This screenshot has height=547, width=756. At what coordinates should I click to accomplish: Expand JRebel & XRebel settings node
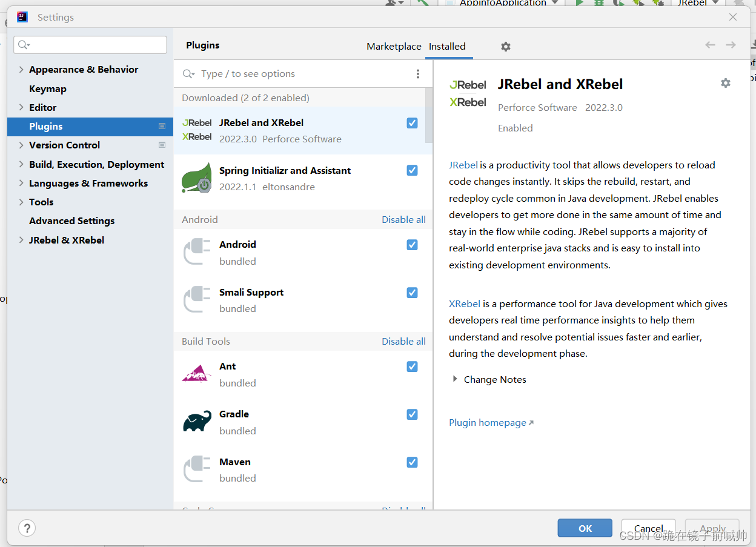(x=21, y=240)
